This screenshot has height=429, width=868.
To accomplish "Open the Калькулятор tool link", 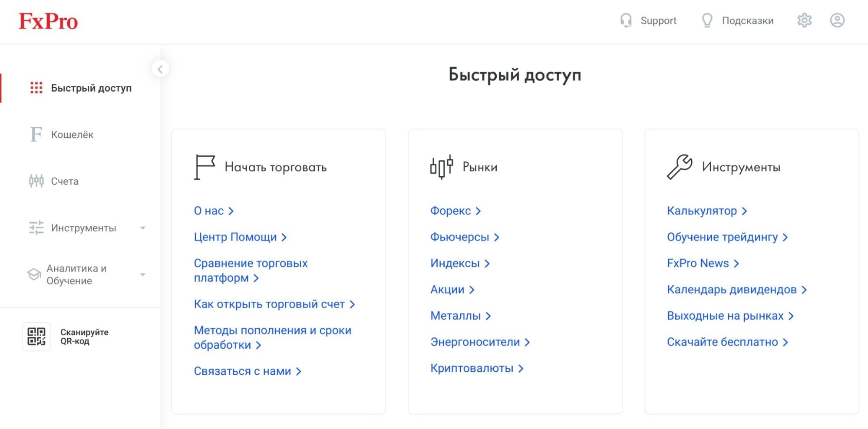I will 707,211.
